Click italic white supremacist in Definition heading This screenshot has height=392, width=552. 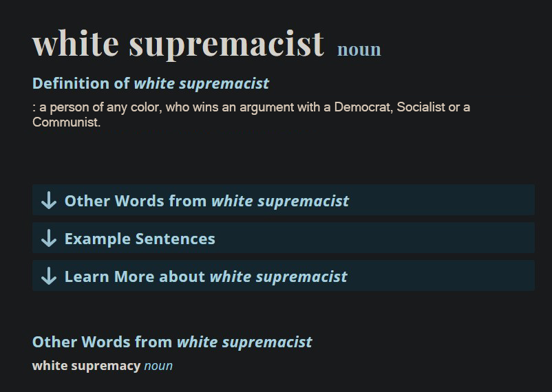point(202,84)
